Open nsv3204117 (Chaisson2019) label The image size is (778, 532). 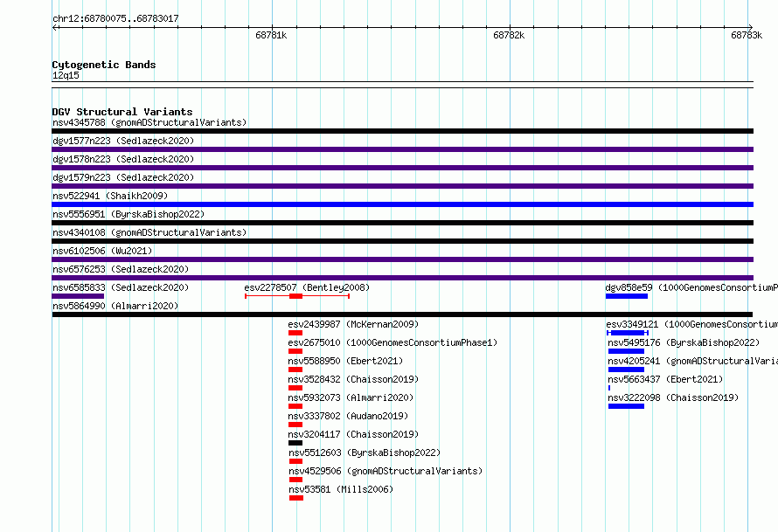353,434
